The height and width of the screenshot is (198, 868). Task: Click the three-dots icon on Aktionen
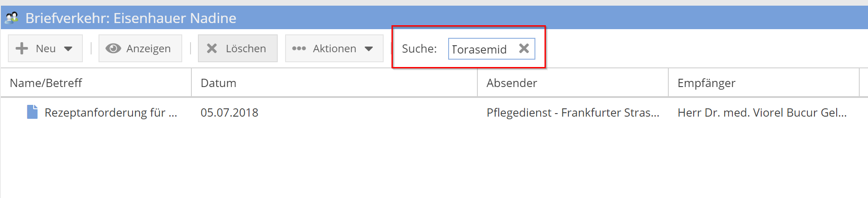pos(299,48)
